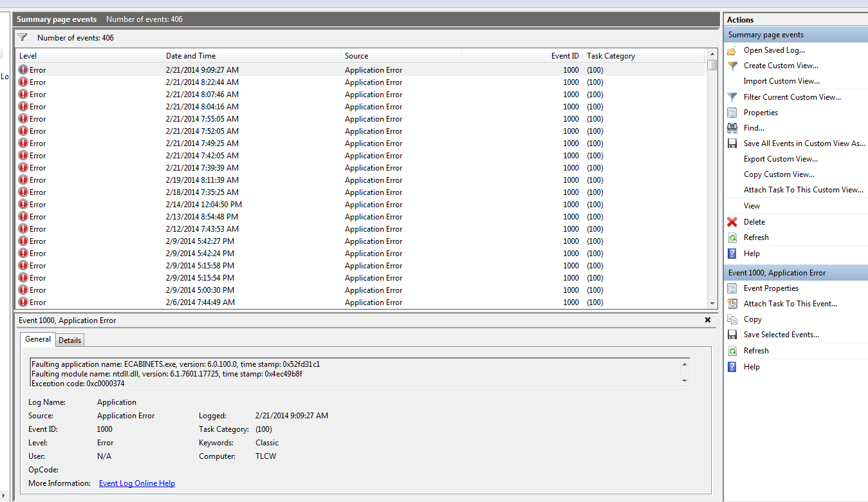Screen dimensions: 868x502
Task: Click the Open Saved Log folder icon
Action: tap(732, 50)
